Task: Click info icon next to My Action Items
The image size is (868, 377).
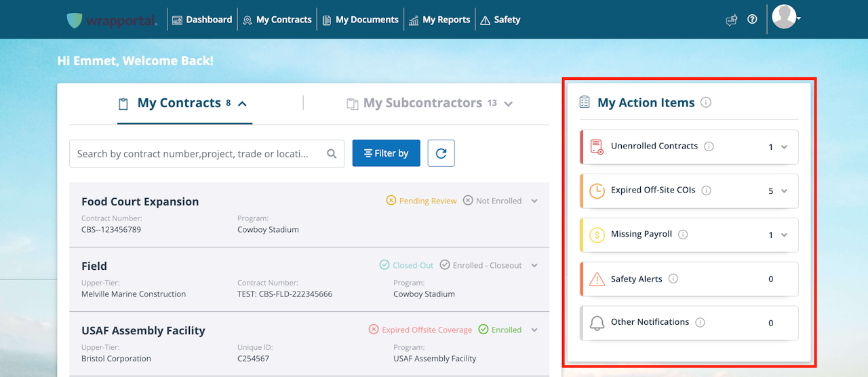Action: [x=706, y=102]
